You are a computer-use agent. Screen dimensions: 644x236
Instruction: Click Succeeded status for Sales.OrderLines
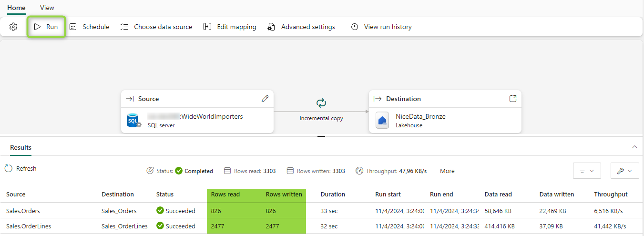[x=176, y=226]
